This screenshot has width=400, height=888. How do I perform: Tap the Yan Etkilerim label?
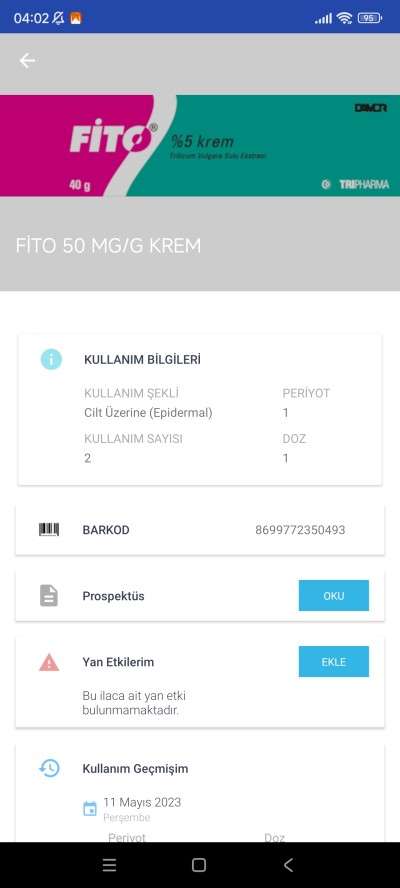tap(118, 661)
